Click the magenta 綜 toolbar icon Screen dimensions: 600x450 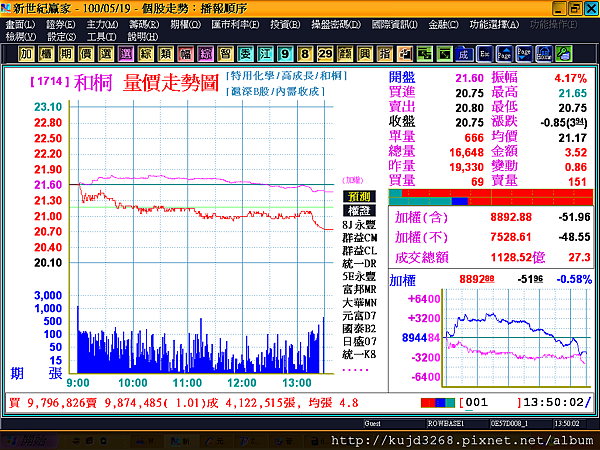coord(205,54)
